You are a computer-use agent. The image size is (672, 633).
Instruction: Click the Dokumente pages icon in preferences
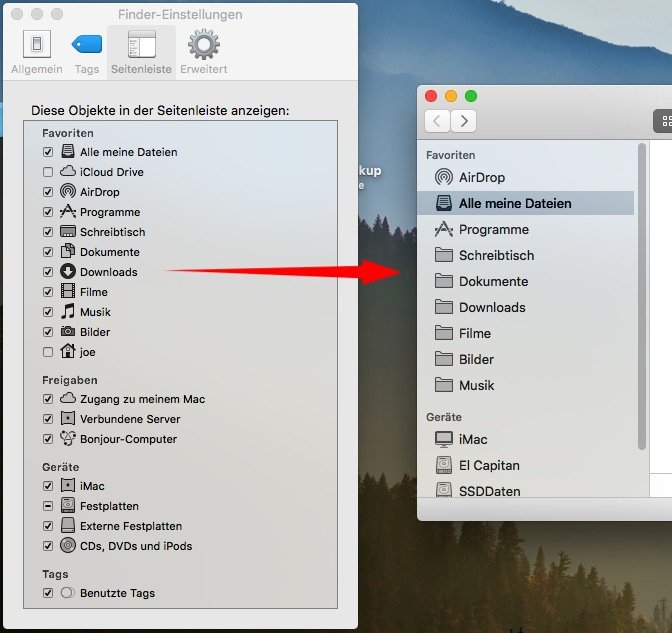pos(68,251)
